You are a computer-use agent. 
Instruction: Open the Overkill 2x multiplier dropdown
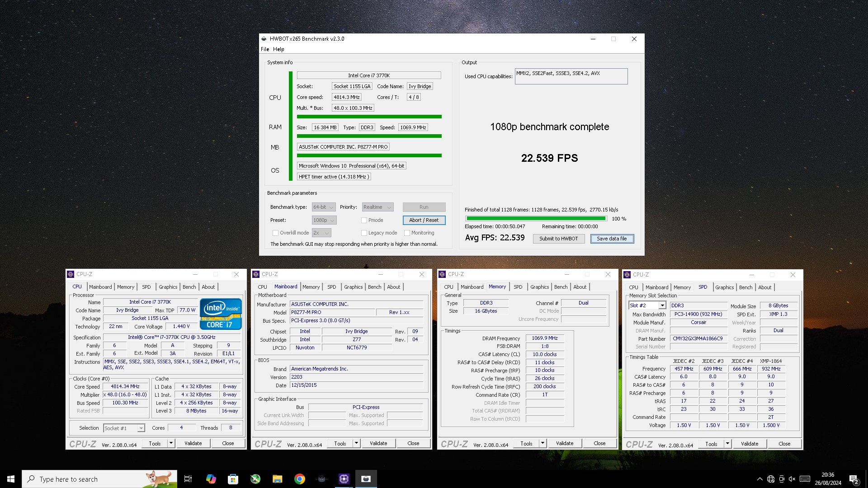point(321,233)
